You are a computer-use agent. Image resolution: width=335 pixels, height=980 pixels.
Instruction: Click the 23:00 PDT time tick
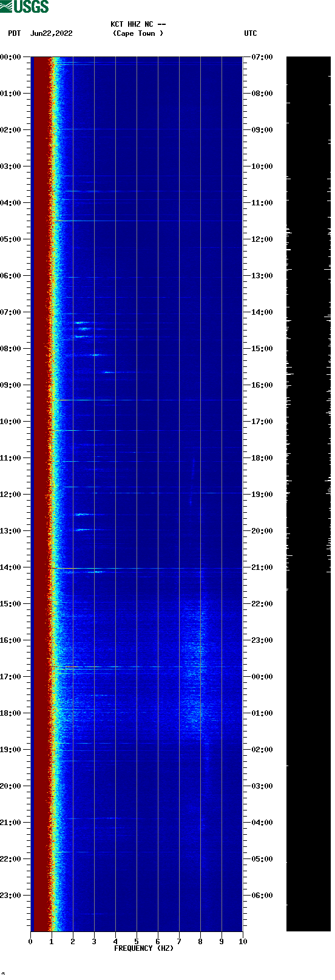pyautogui.click(x=11, y=896)
